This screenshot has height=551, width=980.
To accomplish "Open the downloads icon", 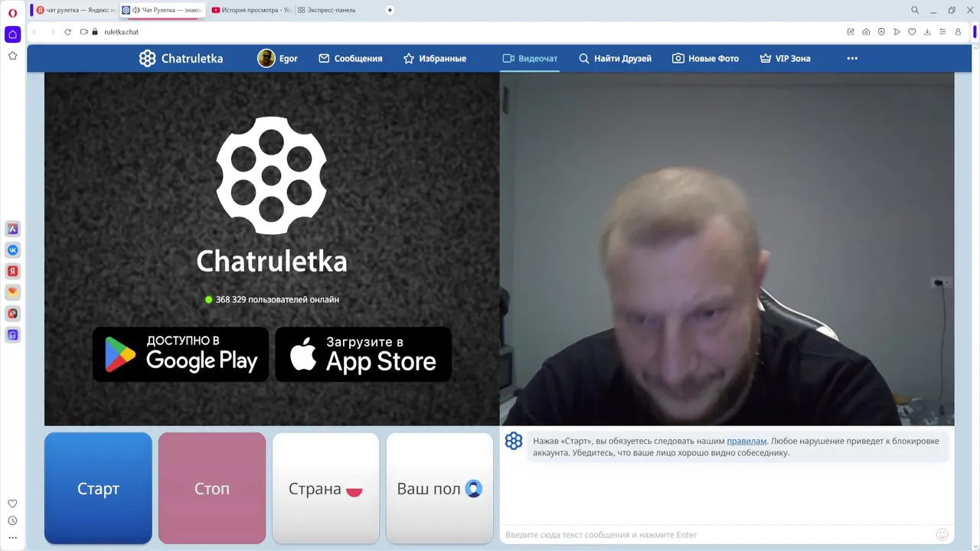I will pos(927,32).
